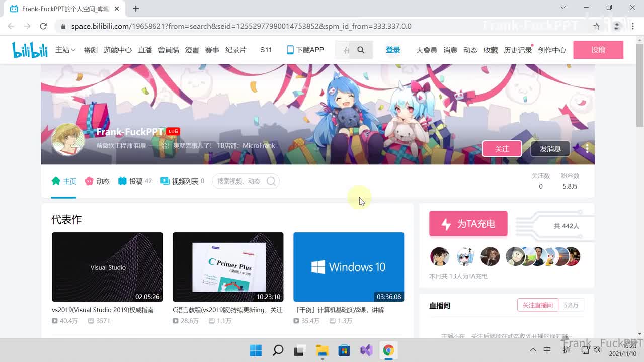644x362 pixels.
Task: Select the 投稿 42 tab
Action: (x=135, y=181)
